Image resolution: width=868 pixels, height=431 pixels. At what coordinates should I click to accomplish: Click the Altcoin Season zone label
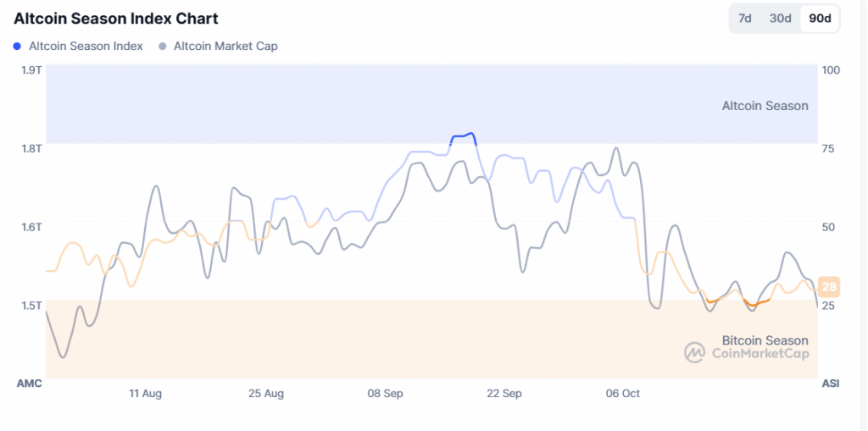coord(765,106)
